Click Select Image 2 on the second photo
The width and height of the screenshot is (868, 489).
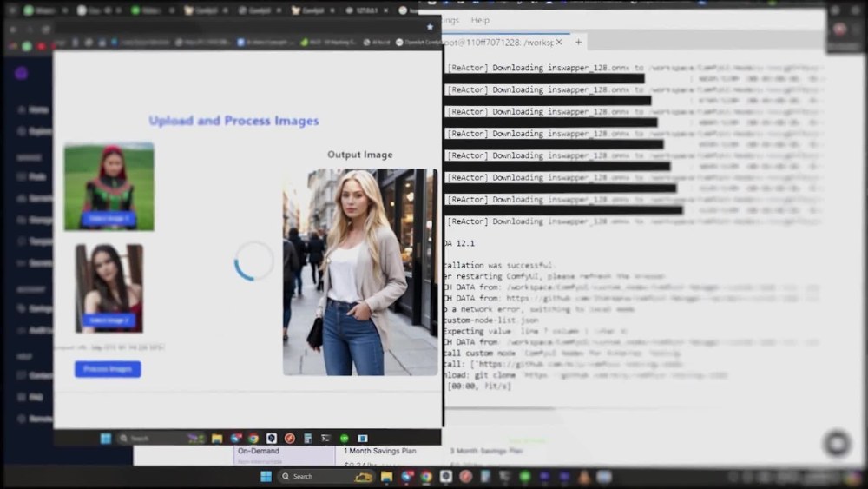coord(109,320)
